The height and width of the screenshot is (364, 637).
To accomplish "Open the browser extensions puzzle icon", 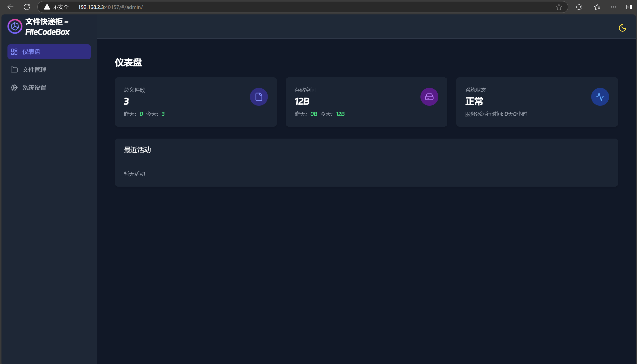I will [x=579, y=7].
